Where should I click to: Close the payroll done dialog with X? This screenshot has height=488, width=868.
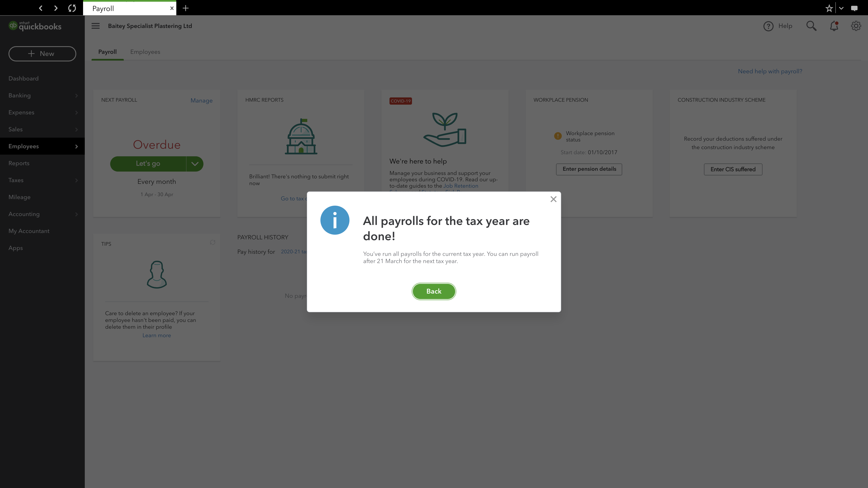tap(553, 199)
